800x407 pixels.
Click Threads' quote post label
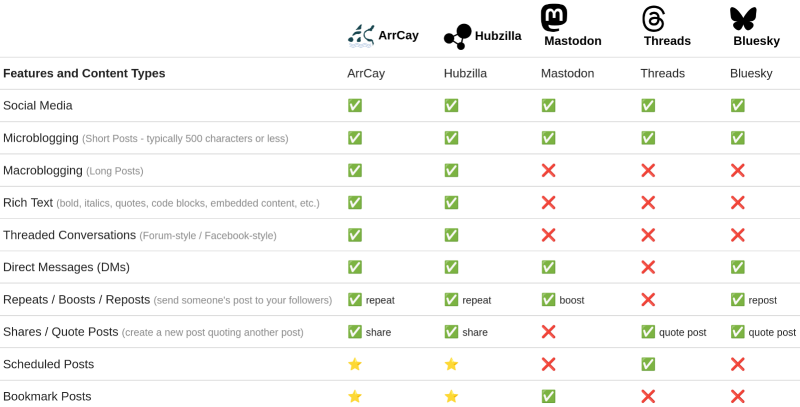pos(683,333)
